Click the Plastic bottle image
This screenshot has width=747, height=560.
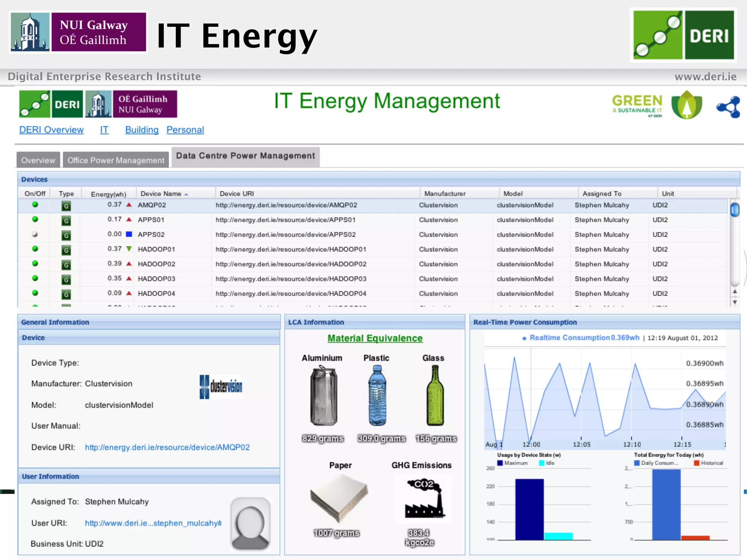pyautogui.click(x=377, y=396)
